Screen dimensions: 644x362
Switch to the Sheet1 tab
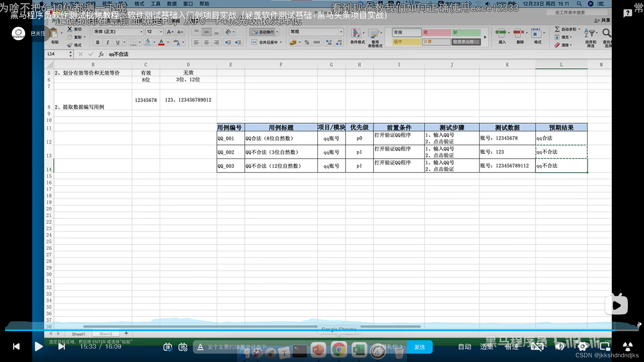(78, 334)
